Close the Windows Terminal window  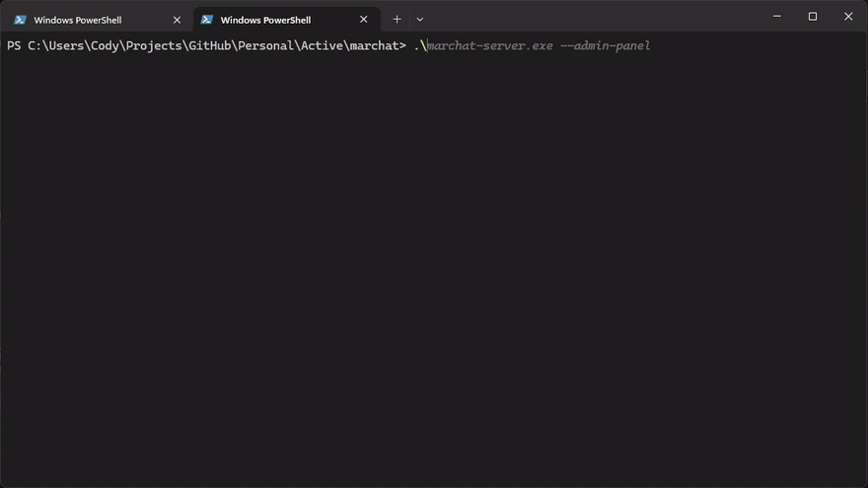[848, 17]
